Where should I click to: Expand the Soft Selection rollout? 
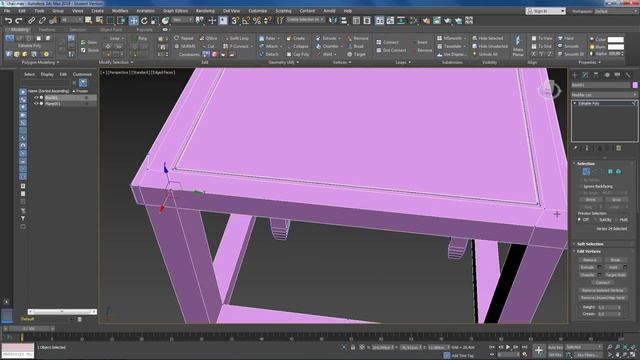(590, 244)
